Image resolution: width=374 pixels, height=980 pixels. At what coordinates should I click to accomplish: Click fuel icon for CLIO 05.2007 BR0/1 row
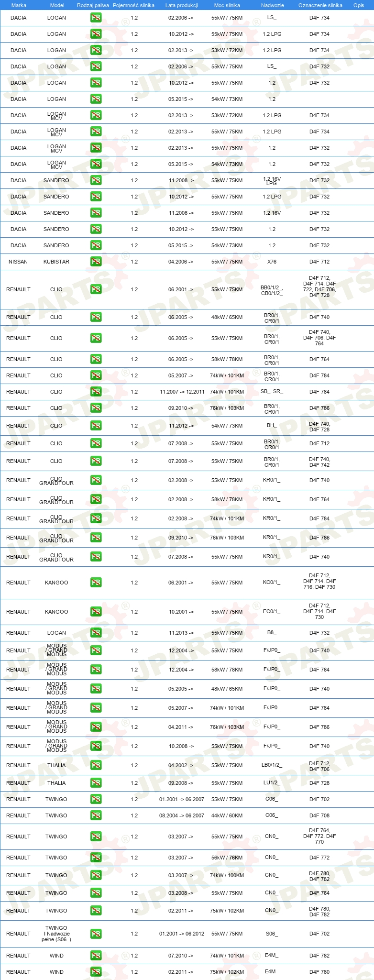(x=96, y=375)
